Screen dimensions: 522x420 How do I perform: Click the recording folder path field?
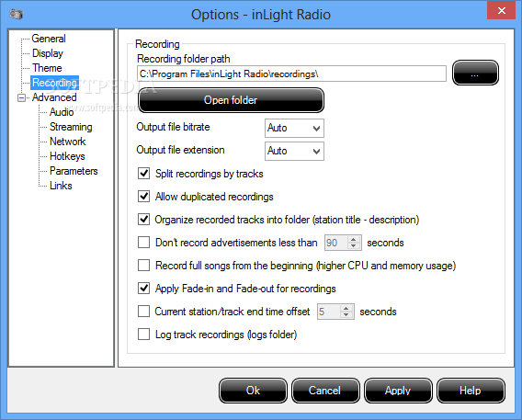click(x=291, y=74)
